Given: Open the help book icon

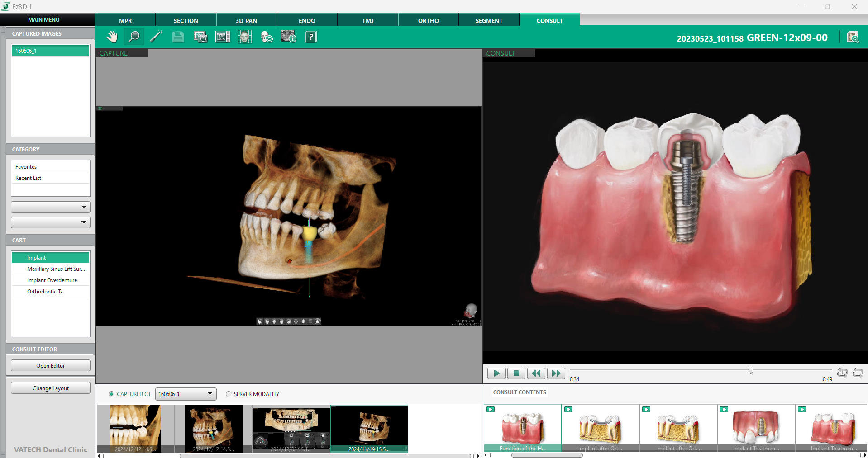Looking at the screenshot, I should click(x=311, y=37).
